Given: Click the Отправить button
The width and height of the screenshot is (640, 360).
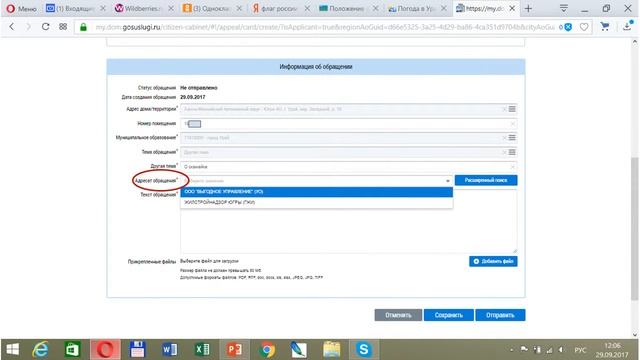Looking at the screenshot, I should click(x=500, y=315).
